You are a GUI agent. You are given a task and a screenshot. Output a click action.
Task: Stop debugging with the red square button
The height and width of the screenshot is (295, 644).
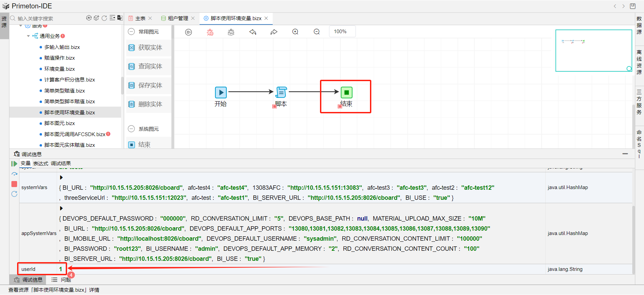click(x=14, y=184)
